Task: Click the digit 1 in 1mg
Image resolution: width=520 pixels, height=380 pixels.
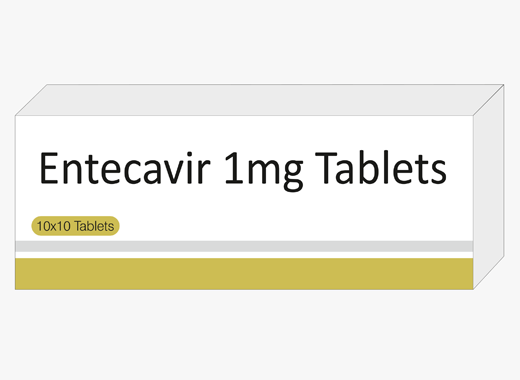Action: (x=233, y=168)
